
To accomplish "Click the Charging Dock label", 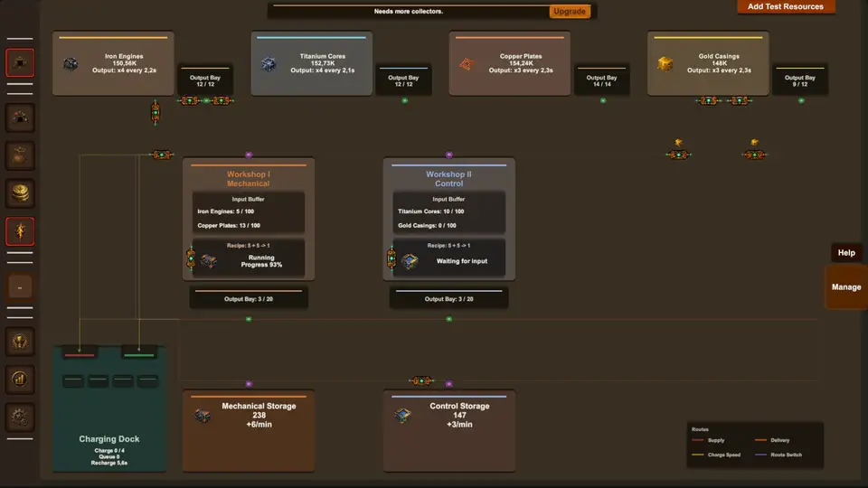I will (x=109, y=439).
